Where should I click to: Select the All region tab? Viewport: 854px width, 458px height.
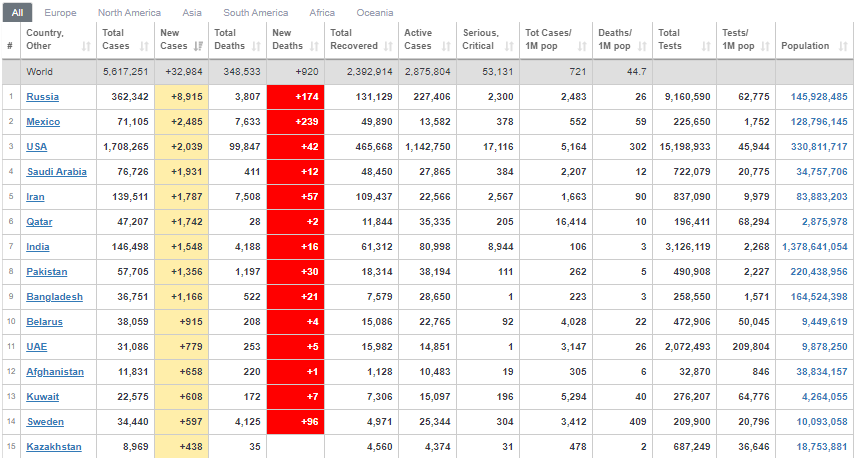pos(17,13)
